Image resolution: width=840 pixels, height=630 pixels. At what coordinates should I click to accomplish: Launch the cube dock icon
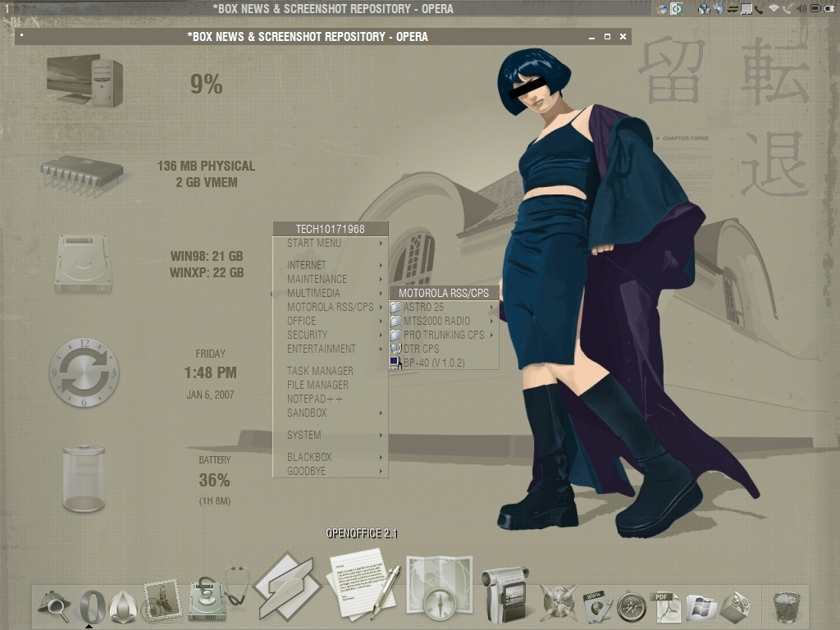[734, 606]
